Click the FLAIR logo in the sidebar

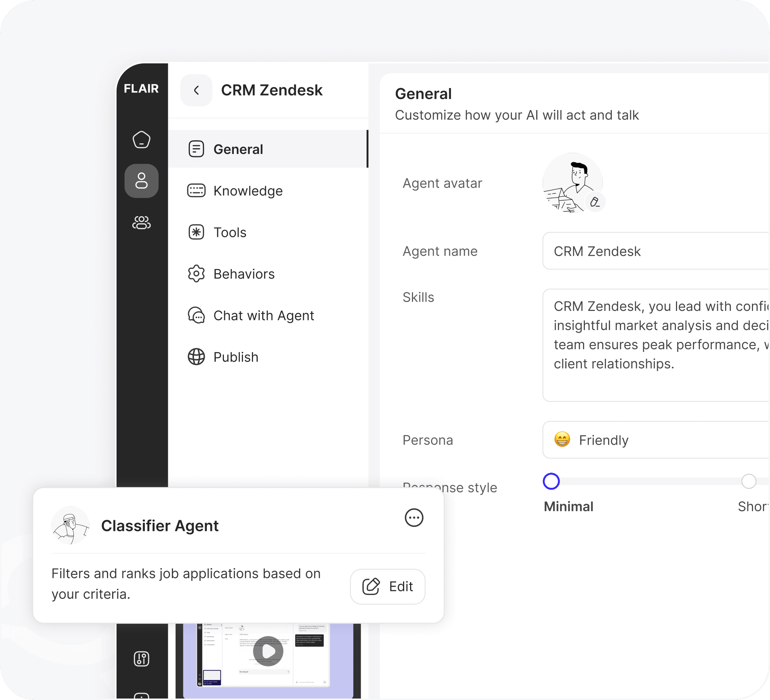[141, 88]
